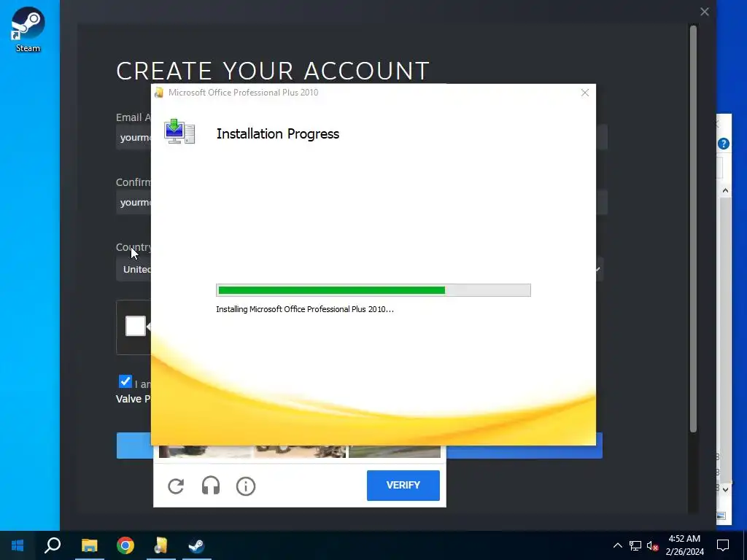Viewport: 747px width, 560px height.
Task: Open the taskbar search icon
Action: (x=53, y=545)
